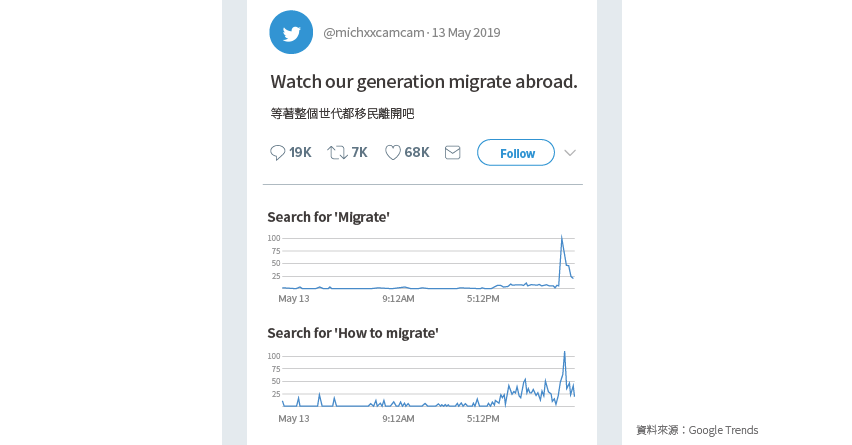Click the 19K replies count

300,153
